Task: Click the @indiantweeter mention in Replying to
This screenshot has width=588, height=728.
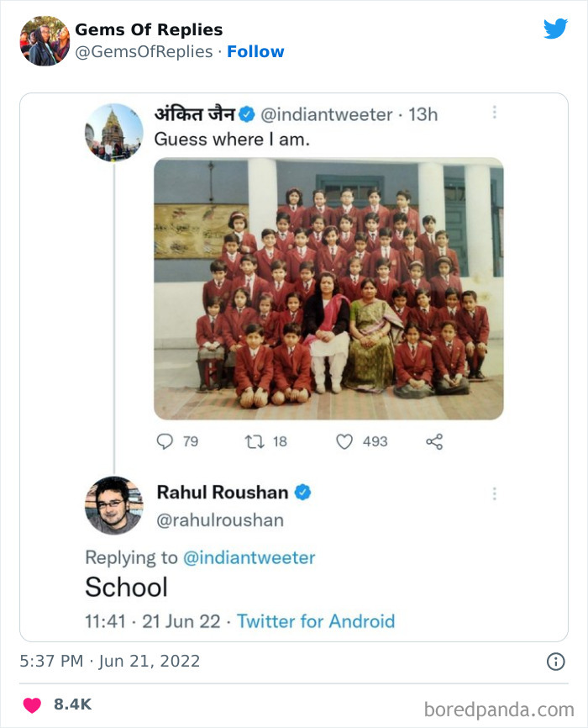Action: click(249, 557)
